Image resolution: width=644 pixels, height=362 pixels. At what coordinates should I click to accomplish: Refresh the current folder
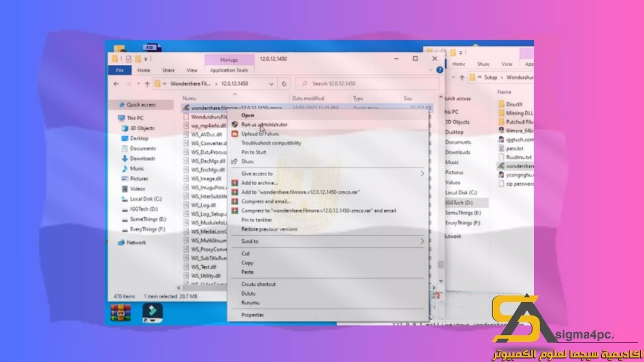pyautogui.click(x=284, y=84)
